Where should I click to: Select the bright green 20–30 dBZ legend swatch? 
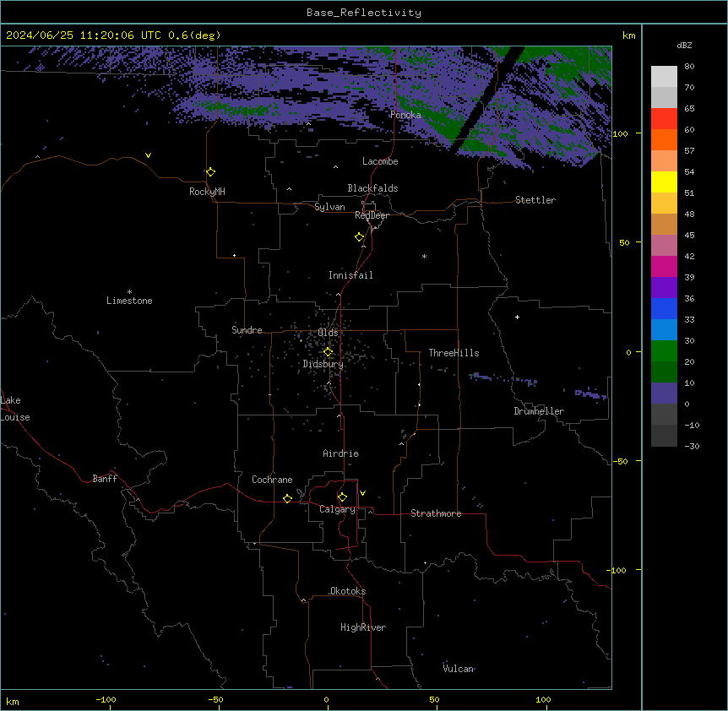(664, 351)
